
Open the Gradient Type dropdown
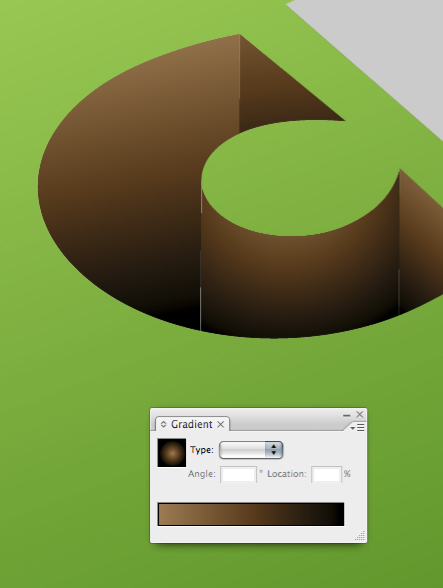click(x=251, y=450)
